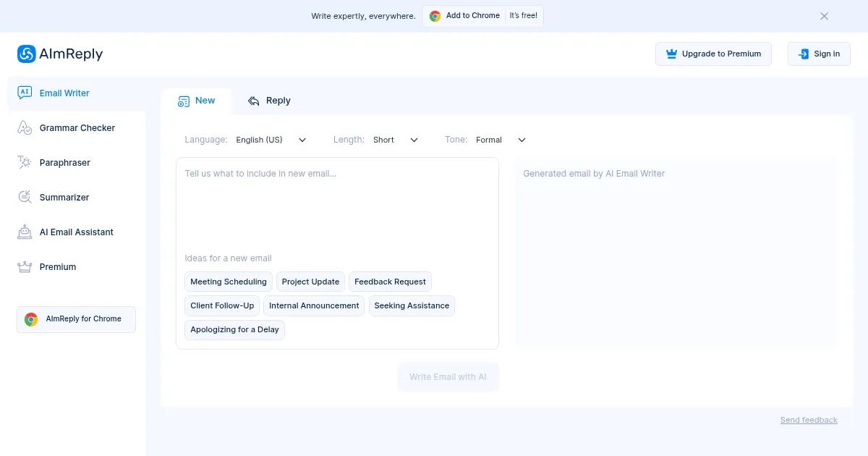Viewport: 868px width, 456px height.
Task: Click the Premium crown icon in sidebar
Action: pos(25,266)
